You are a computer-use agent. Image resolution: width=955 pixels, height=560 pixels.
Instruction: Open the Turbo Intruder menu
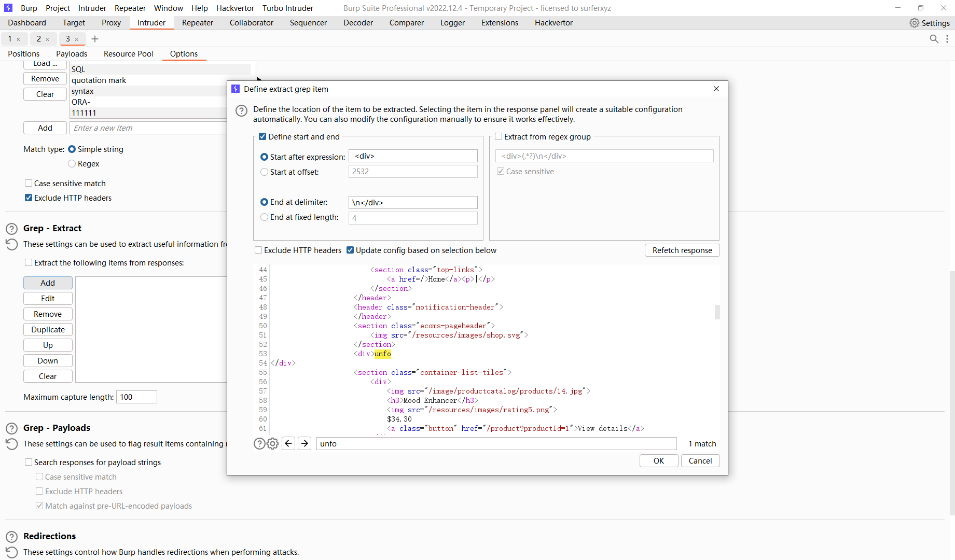288,8
